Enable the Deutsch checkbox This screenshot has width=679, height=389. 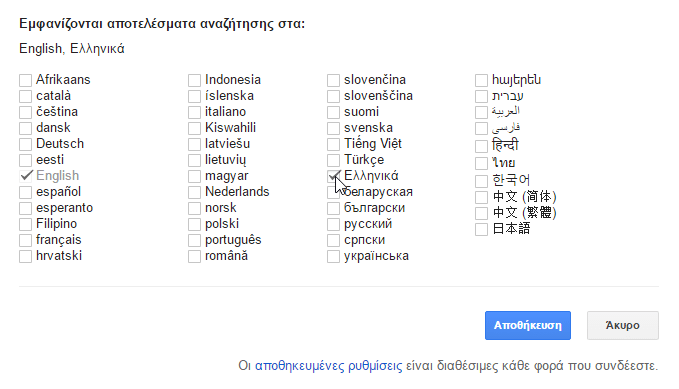(x=26, y=144)
